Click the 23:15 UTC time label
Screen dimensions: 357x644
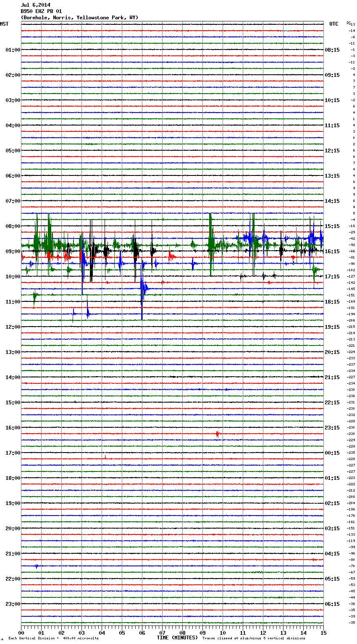[x=332, y=428]
